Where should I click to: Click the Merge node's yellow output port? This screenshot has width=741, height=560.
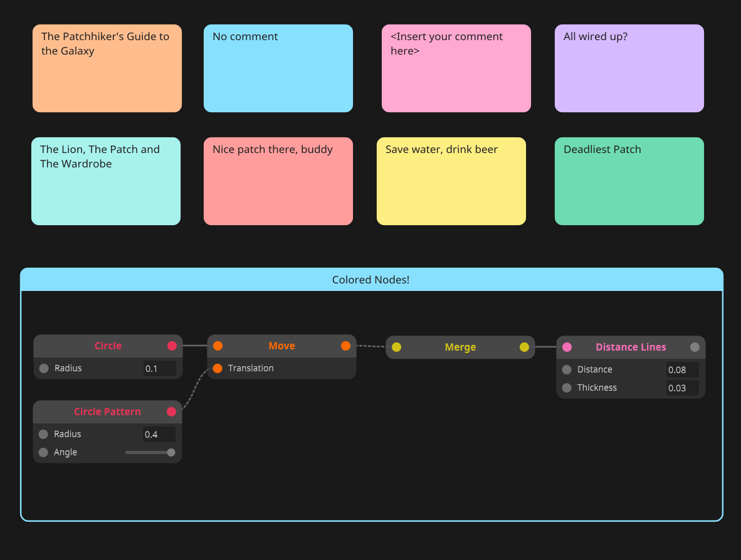tap(524, 347)
